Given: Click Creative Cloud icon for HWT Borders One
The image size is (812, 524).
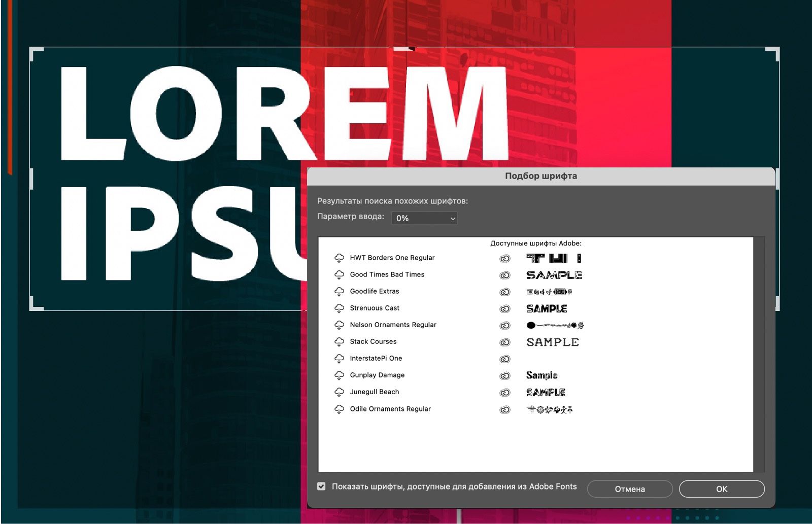Looking at the screenshot, I should point(505,259).
